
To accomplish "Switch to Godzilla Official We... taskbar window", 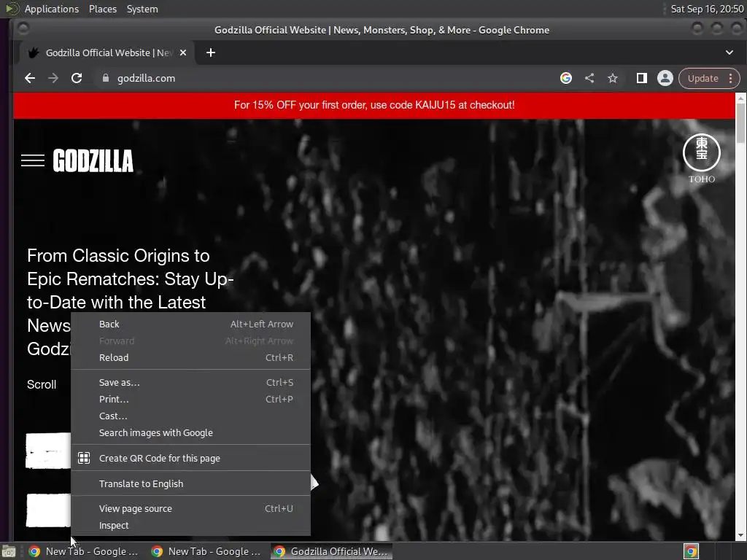I will [332, 551].
